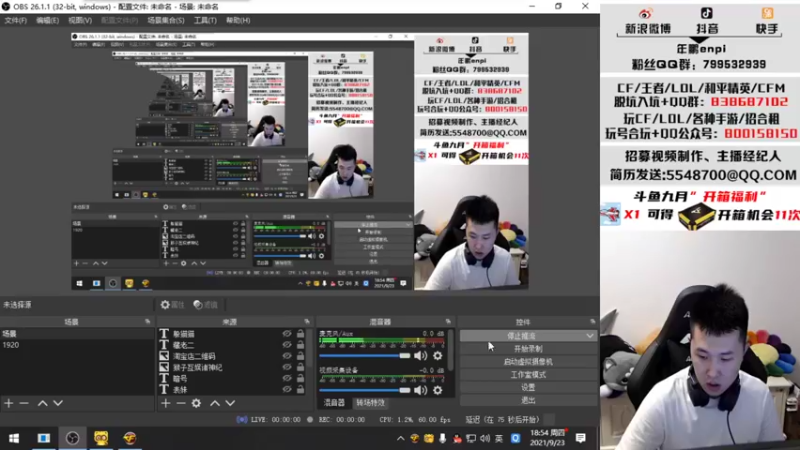Open 属性 properties gear above the panels
The image size is (800, 450).
172,305
